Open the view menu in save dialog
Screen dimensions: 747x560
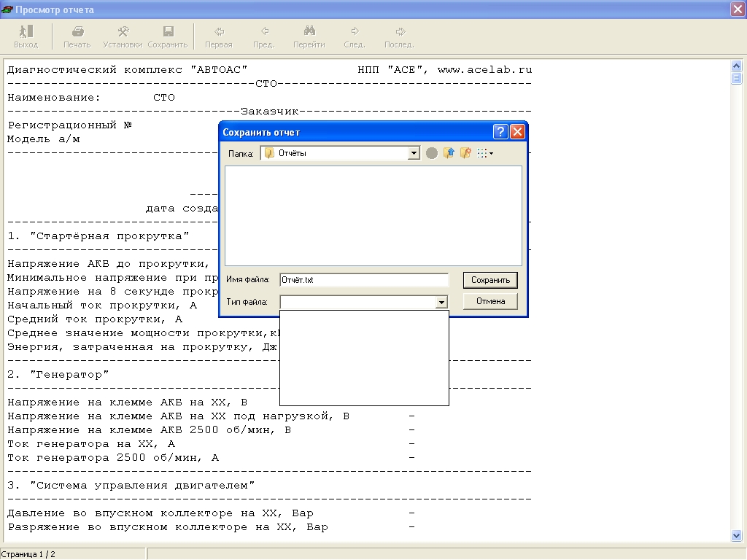coord(485,154)
